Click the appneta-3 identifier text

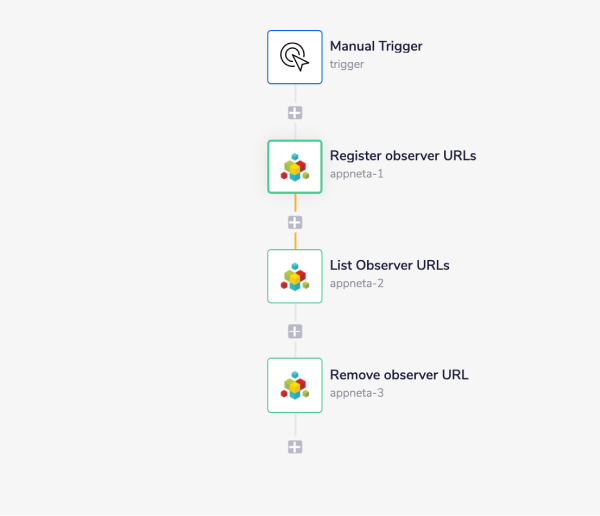pos(357,393)
